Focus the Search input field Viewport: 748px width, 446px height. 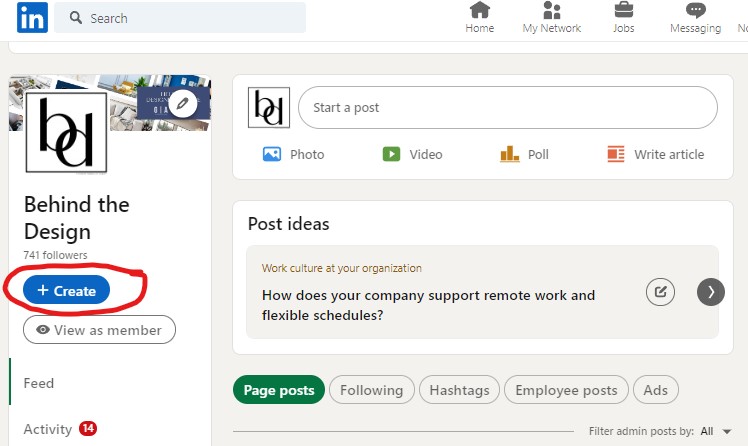(180, 18)
